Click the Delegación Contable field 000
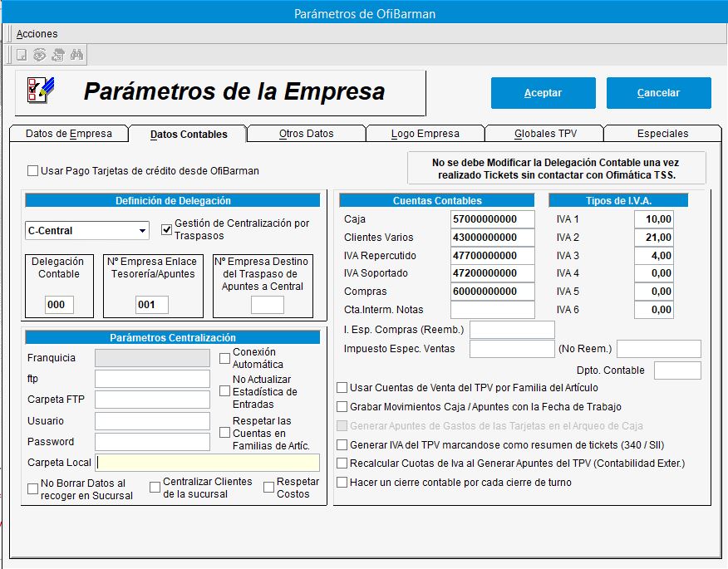 tap(60, 305)
